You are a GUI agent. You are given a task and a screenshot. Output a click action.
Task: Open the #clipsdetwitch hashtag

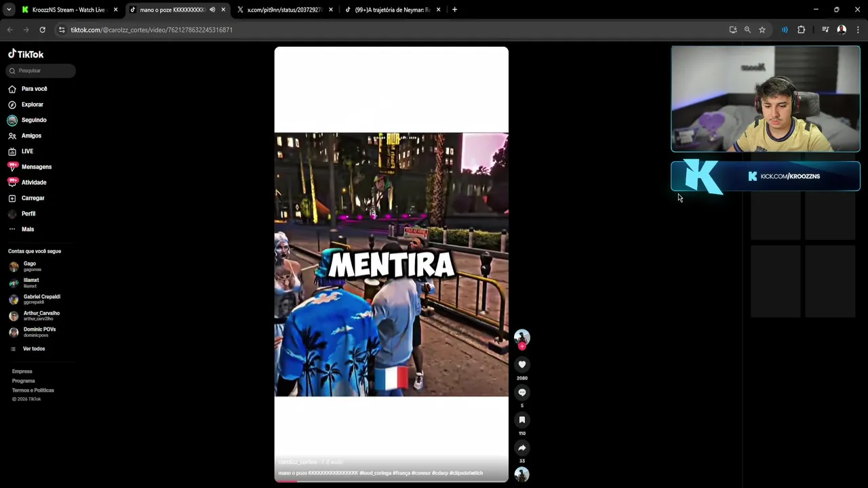[467, 473]
